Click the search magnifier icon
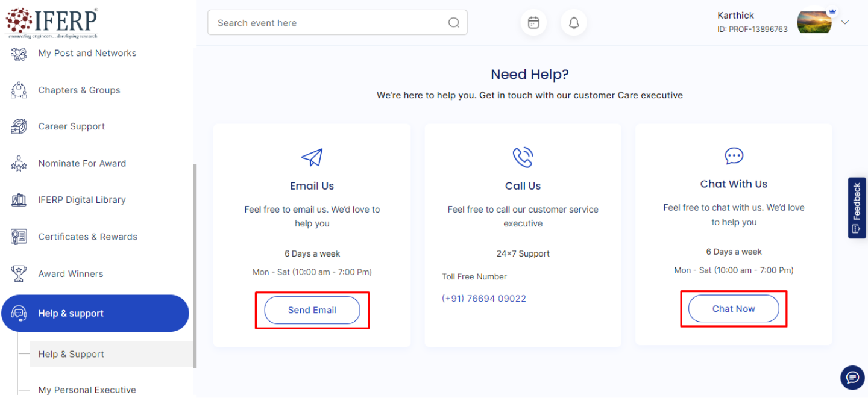868x398 pixels. click(x=454, y=23)
